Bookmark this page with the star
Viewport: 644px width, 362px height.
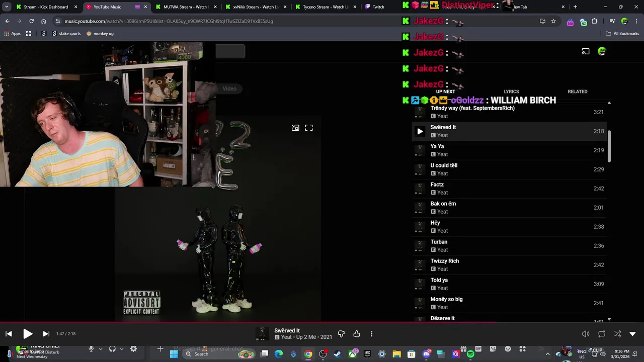pyautogui.click(x=553, y=21)
